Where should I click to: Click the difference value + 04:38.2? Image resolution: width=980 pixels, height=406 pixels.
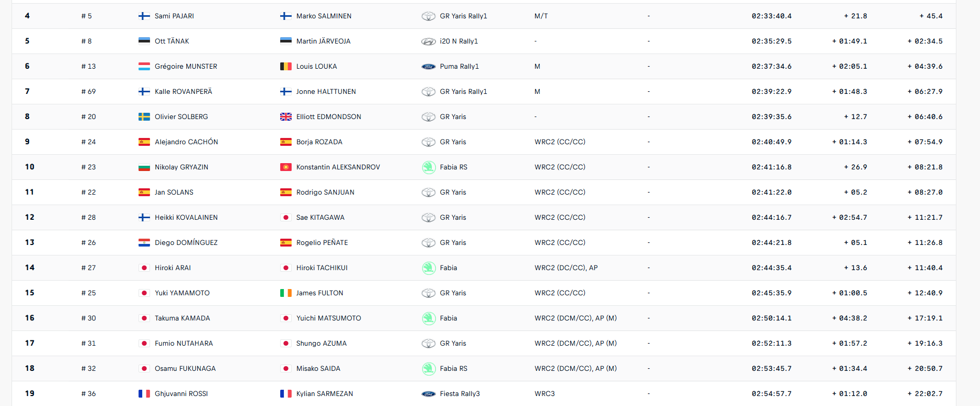tap(849, 318)
